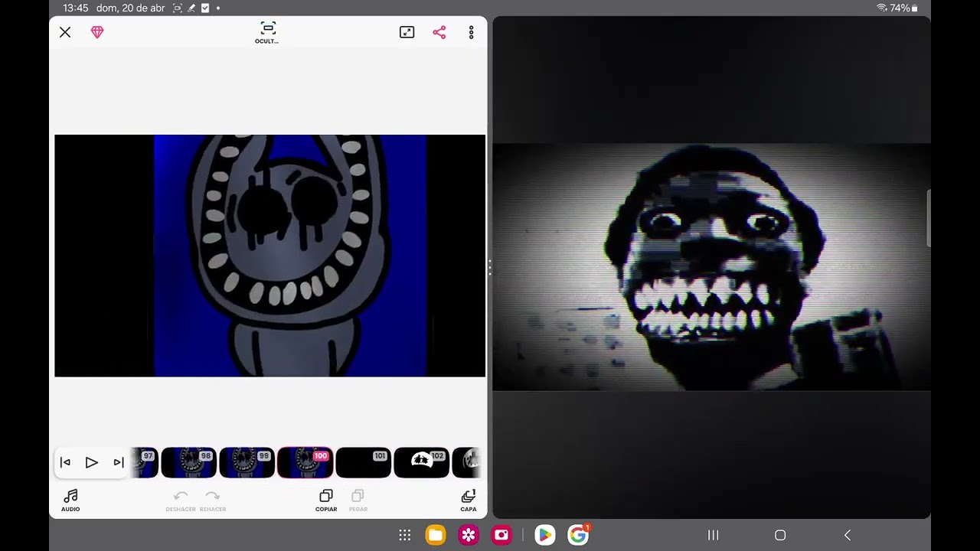Open the app drawer grid icon
The image size is (980, 551).
click(x=405, y=535)
